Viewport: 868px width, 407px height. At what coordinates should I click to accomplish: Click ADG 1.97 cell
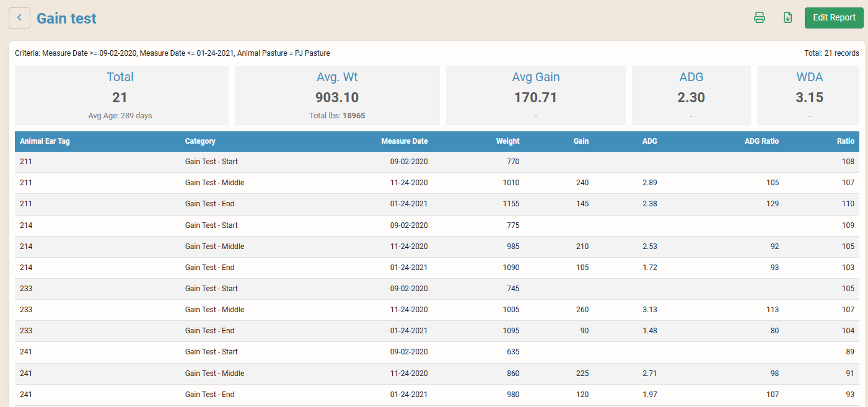tap(650, 395)
